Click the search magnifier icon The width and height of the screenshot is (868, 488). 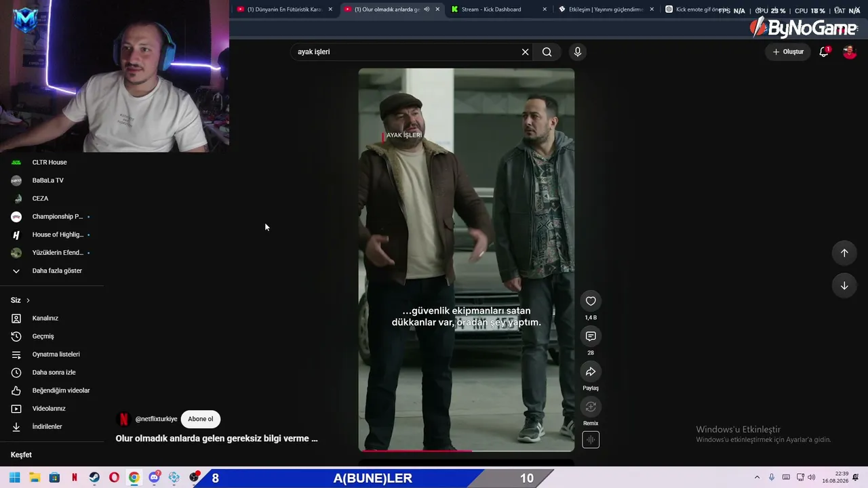tap(547, 52)
